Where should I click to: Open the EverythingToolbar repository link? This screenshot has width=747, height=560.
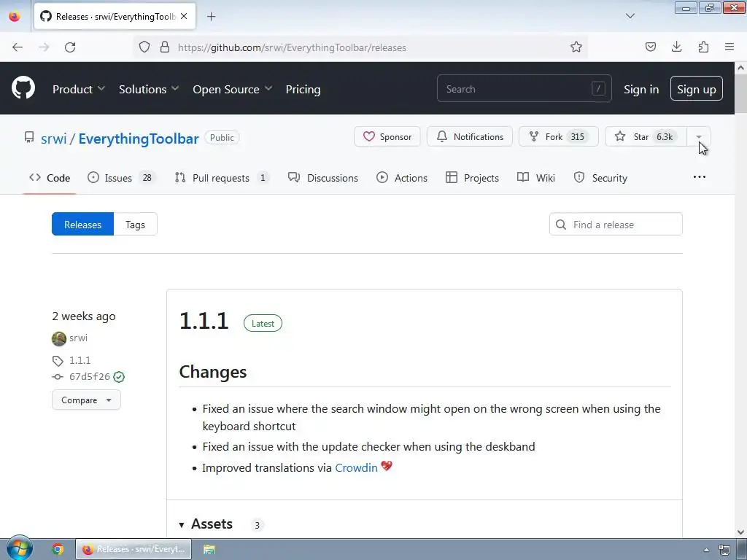tap(138, 139)
